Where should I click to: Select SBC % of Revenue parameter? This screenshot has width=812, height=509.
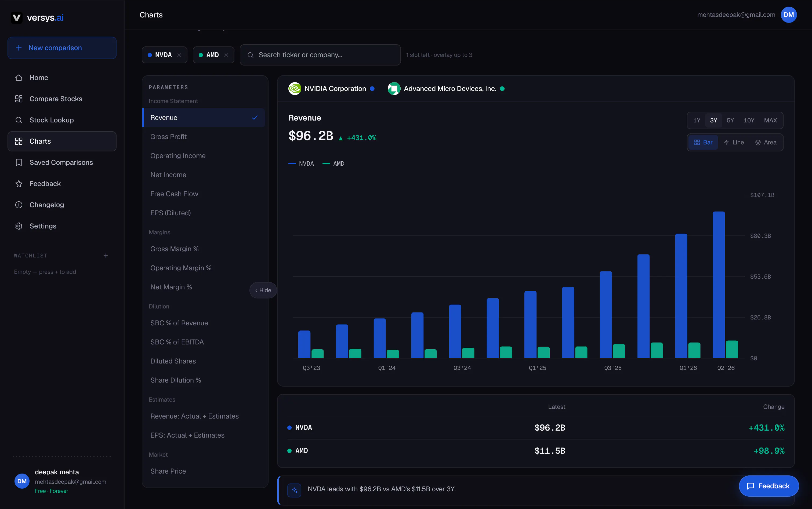pos(204,323)
